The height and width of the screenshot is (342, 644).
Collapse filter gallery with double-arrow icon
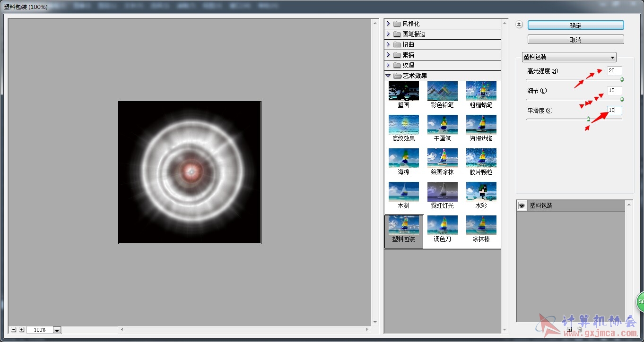click(x=519, y=25)
